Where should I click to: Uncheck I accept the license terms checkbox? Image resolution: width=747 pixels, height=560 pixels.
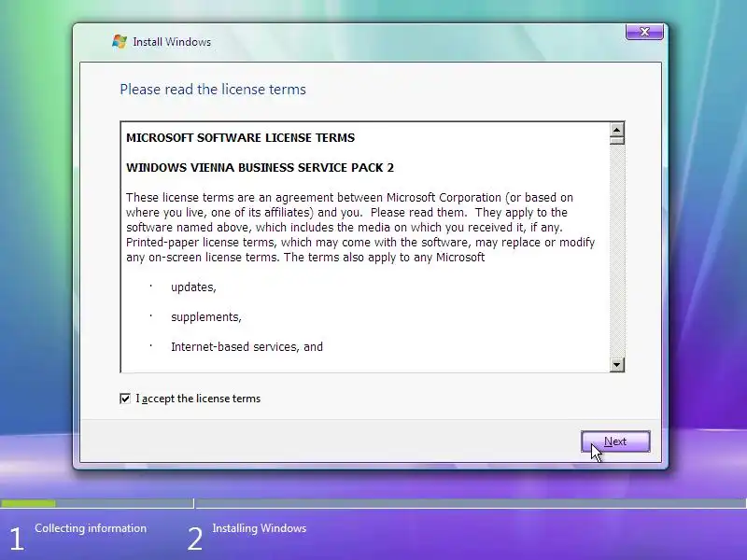click(125, 399)
